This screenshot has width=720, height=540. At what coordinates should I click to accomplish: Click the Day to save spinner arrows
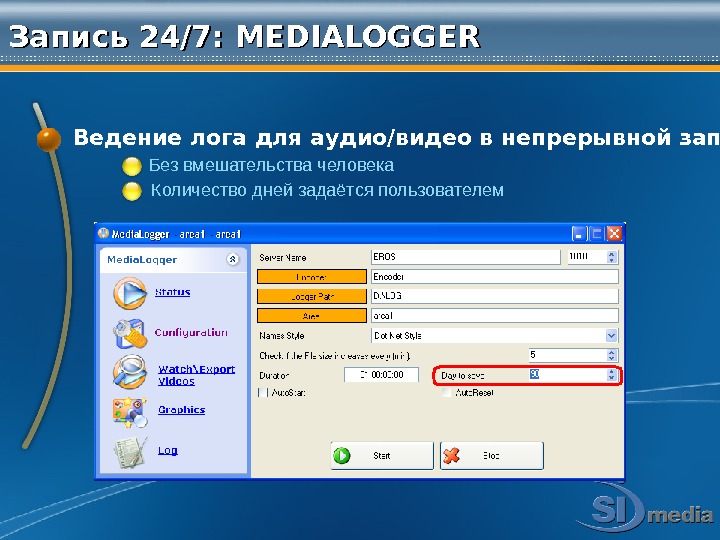(x=612, y=375)
